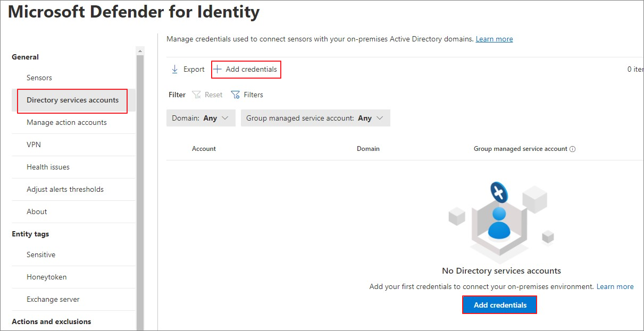Select Directory services accounts in sidebar

click(72, 100)
